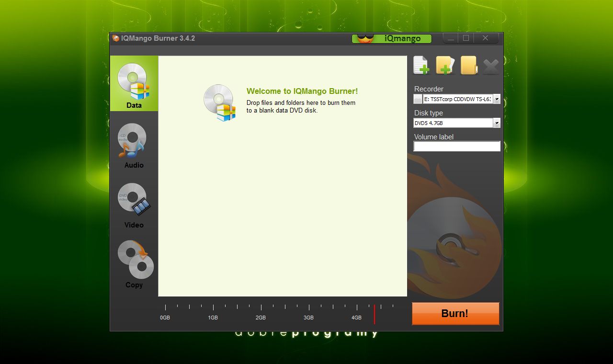This screenshot has height=364, width=613.
Task: Click the 2GB mark on capacity scale
Action: pyautogui.click(x=261, y=318)
